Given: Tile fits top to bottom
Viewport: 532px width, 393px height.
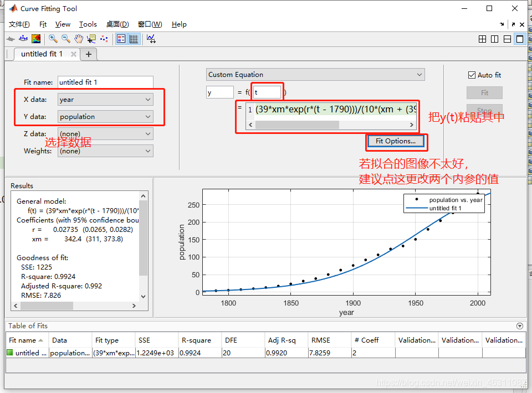Looking at the screenshot, I should coord(507,39).
